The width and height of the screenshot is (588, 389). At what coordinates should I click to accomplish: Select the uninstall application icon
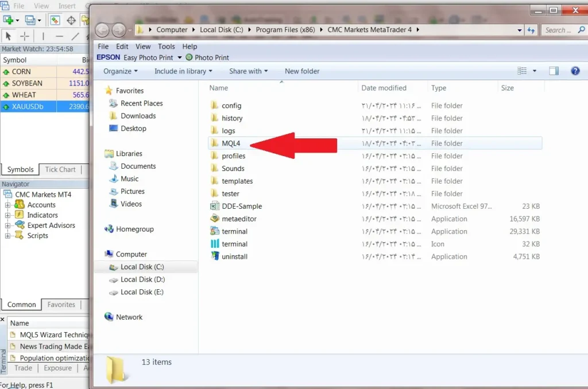215,256
